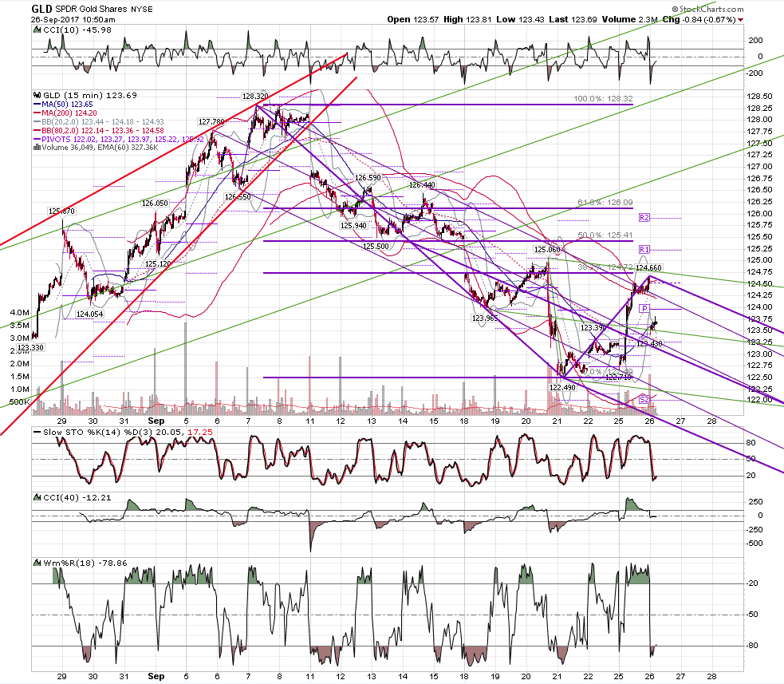Viewport: 784px width, 684px height.
Task: Click the area-chart icon beside Wm%R(18)
Action: click(37, 563)
